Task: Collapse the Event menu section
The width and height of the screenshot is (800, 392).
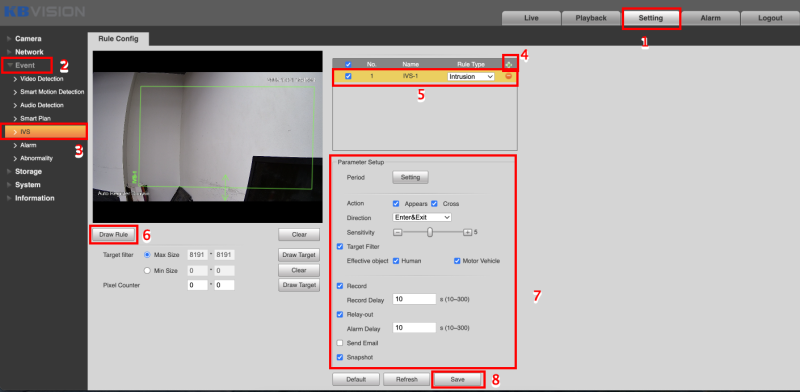Action: pos(25,65)
